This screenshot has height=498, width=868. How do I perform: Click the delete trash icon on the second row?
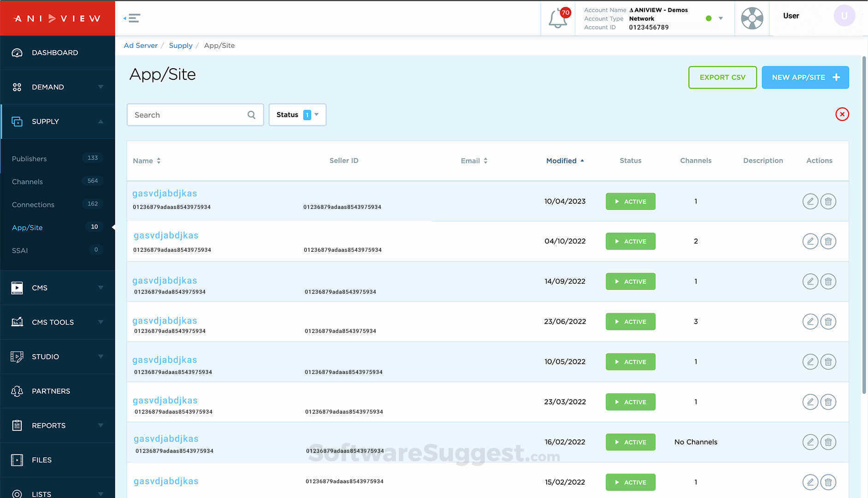point(828,241)
